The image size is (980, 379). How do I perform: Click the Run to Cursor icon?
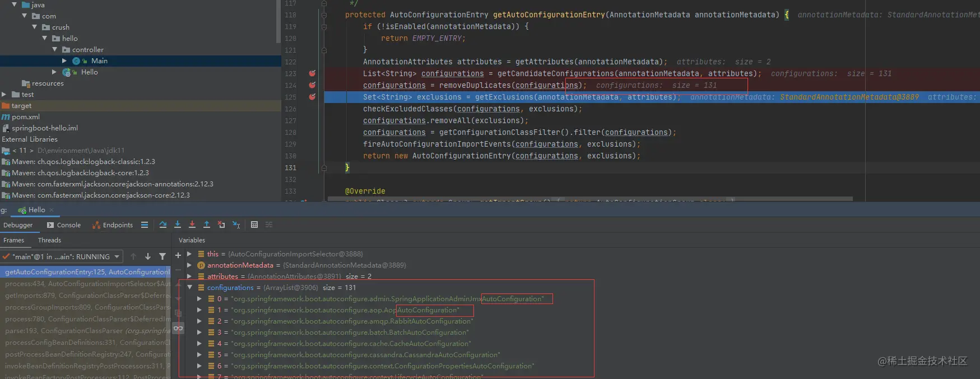coord(236,224)
